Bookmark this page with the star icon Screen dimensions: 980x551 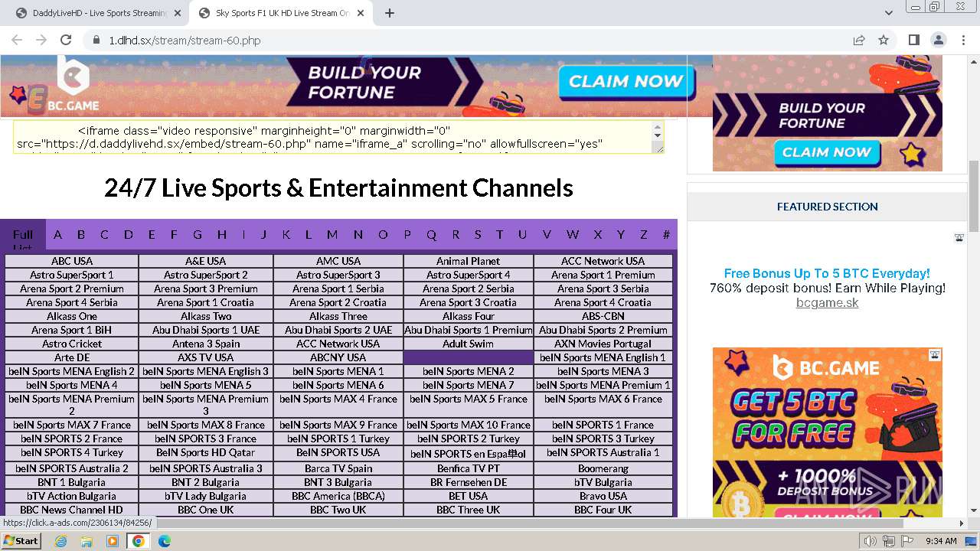pyautogui.click(x=884, y=40)
